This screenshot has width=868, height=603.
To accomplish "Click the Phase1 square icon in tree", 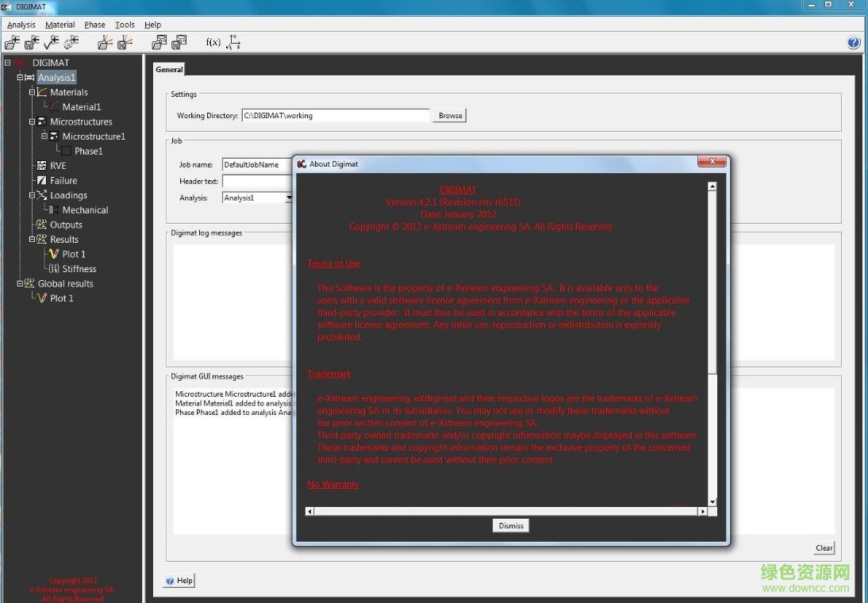I will pyautogui.click(x=67, y=151).
